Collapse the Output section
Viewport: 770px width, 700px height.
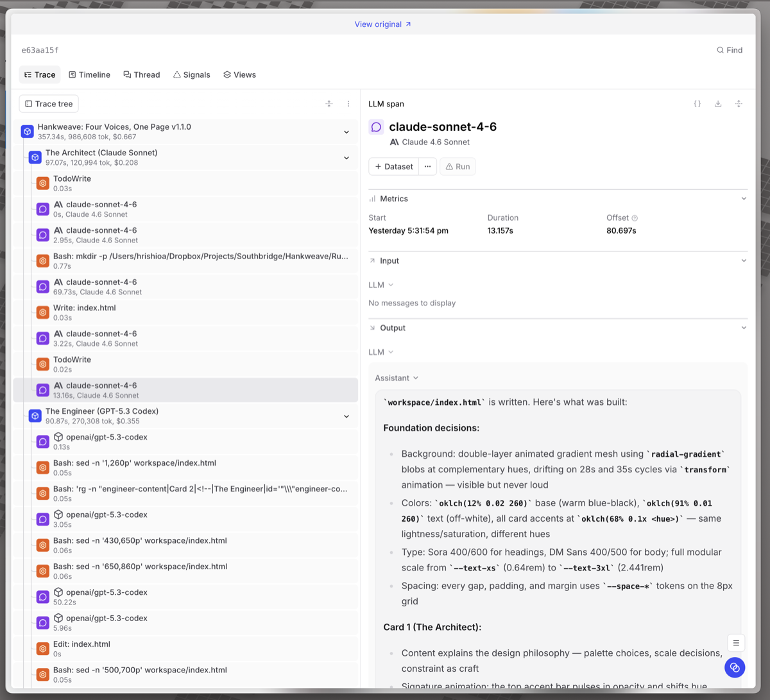point(744,328)
